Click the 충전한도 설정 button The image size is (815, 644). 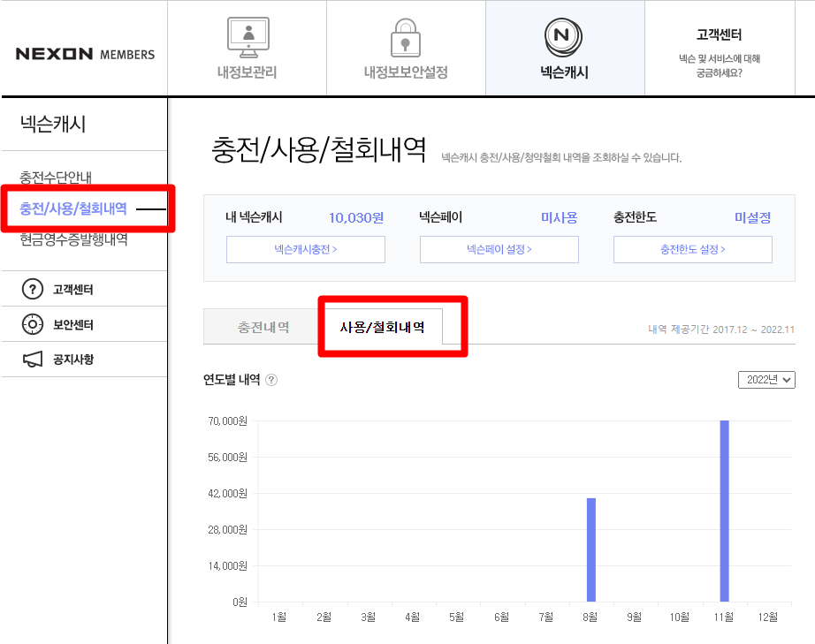(692, 249)
